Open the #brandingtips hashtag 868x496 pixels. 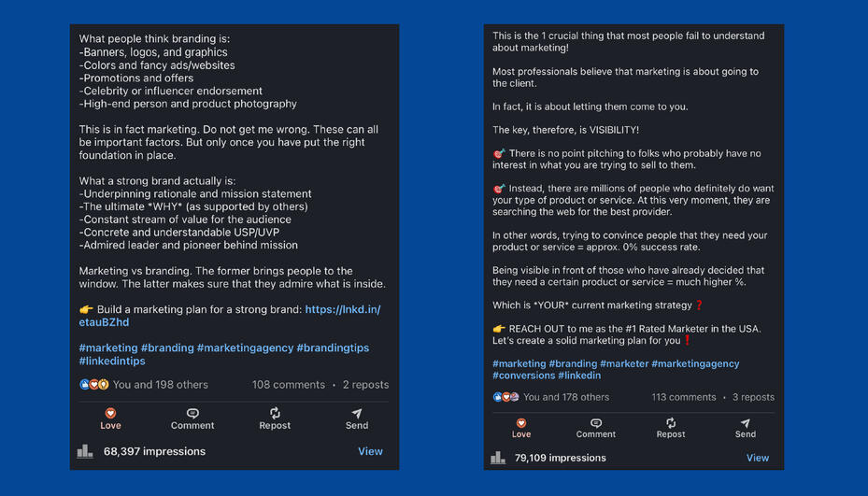[333, 347]
